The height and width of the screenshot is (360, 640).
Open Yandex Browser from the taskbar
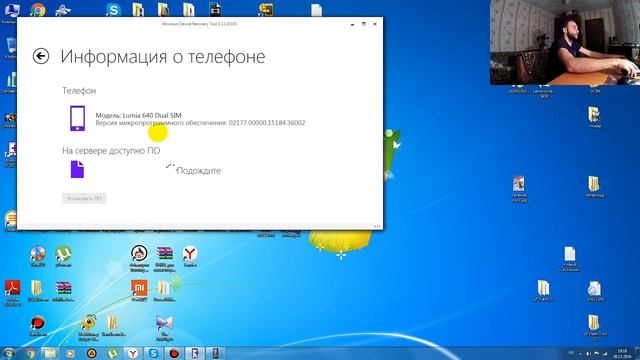coord(133,353)
